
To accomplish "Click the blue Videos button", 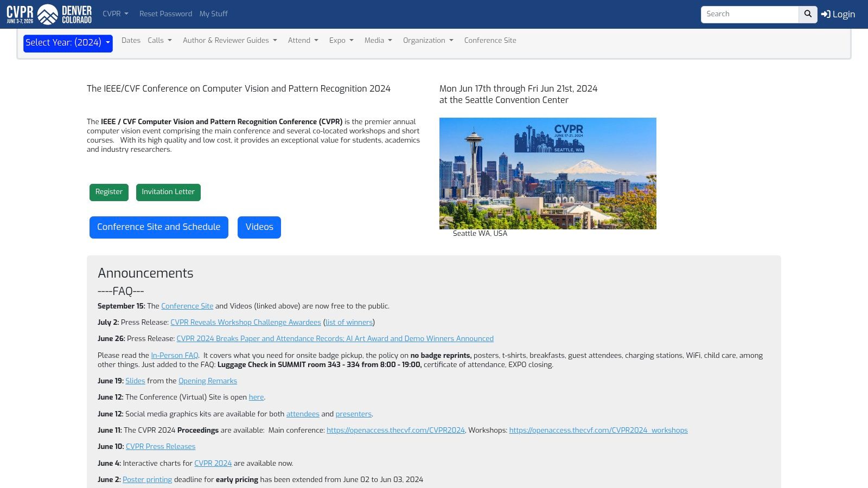I will 259,227.
